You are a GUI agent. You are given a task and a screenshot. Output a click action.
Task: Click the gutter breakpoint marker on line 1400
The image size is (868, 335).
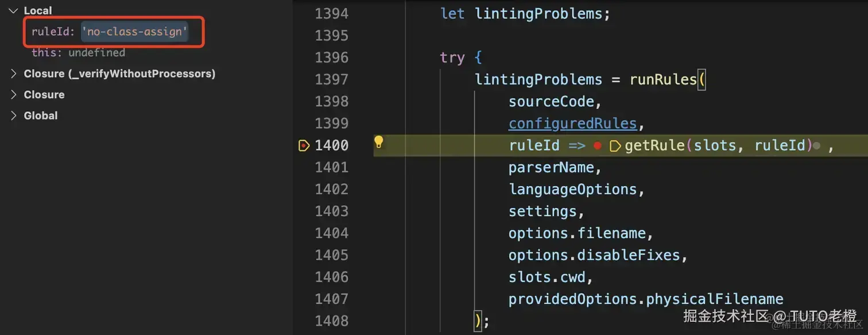304,146
